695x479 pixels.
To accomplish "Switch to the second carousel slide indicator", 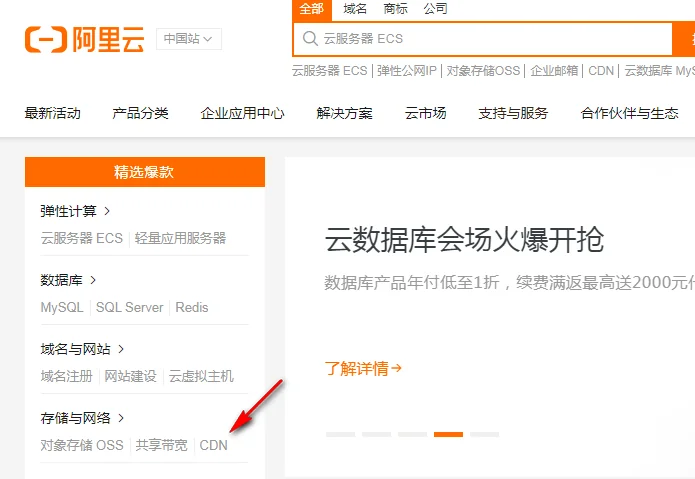I will (x=376, y=434).
